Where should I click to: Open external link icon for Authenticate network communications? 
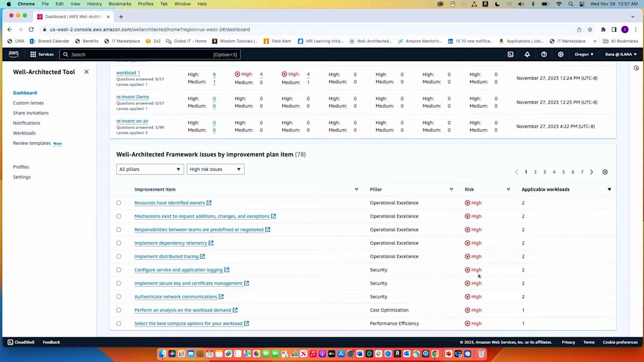click(x=221, y=297)
